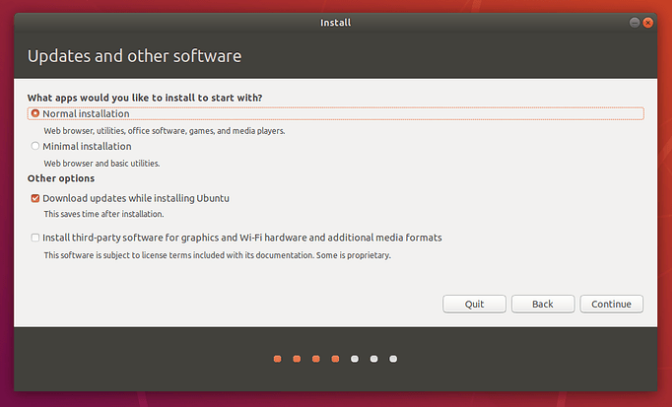Continue to the next install step
This screenshot has height=407, width=672.
coord(611,304)
